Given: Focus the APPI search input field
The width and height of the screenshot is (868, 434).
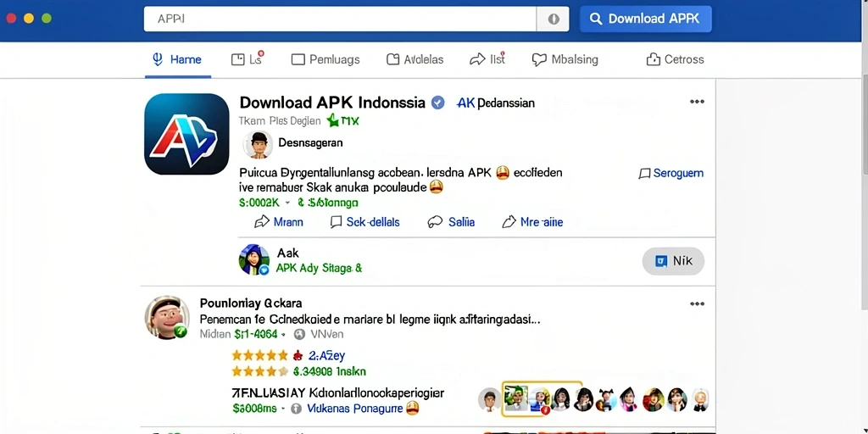Looking at the screenshot, I should (x=340, y=19).
